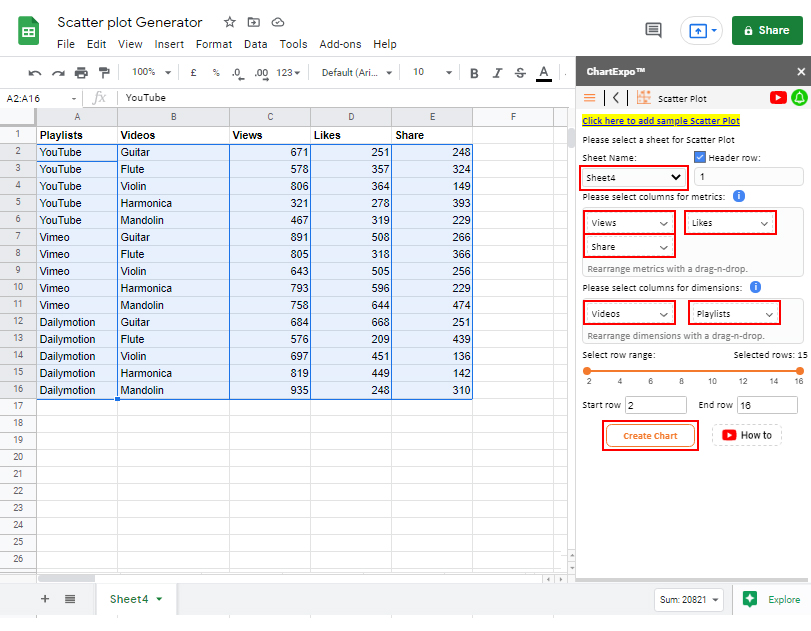
Task: Open more number formats dropdown
Action: coord(288,73)
